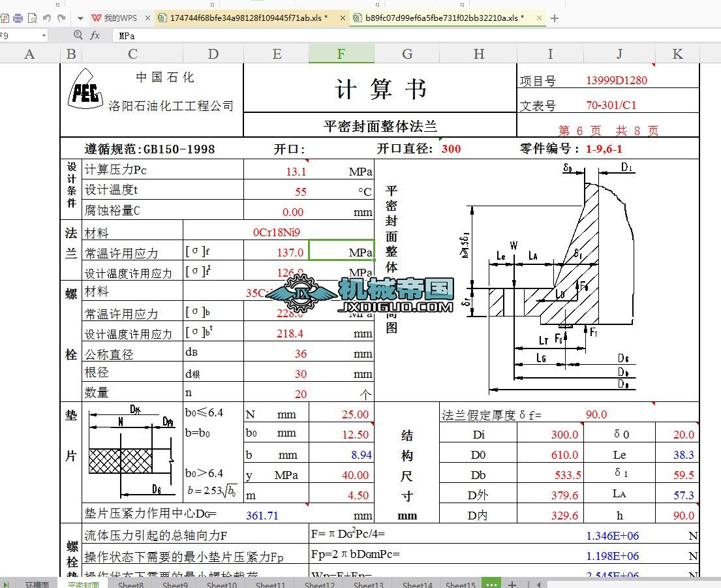Expand the Name Box dropdown arrow

tap(44, 35)
